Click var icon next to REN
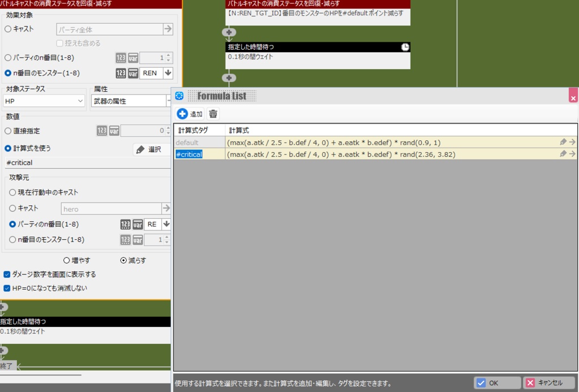Viewport: 579px width, 392px height. tap(133, 73)
